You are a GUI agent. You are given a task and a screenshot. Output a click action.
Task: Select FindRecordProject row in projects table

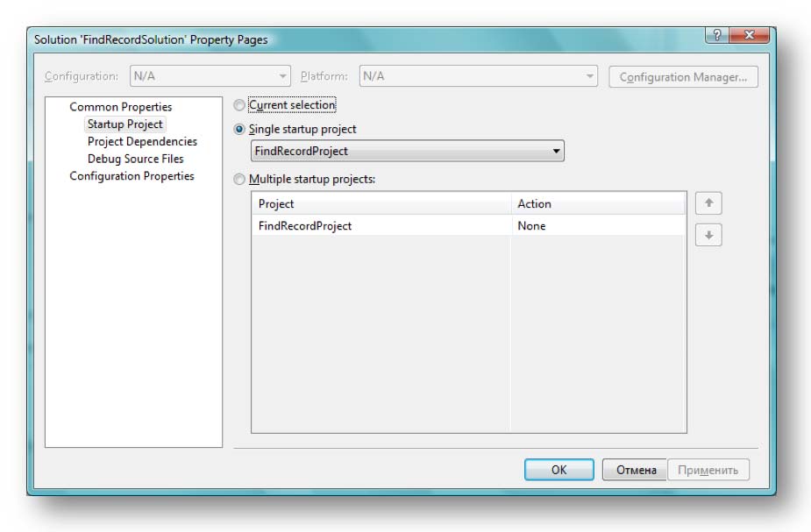click(468, 226)
